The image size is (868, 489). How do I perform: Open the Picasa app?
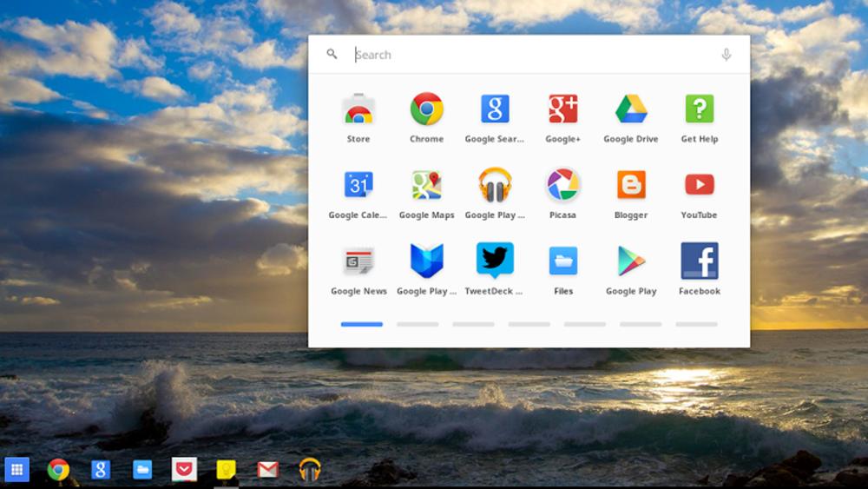pos(563,185)
